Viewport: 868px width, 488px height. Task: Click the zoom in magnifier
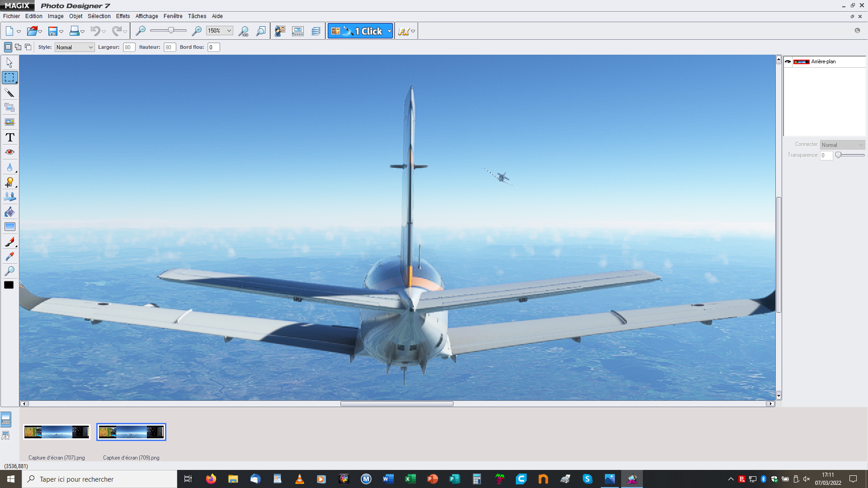(x=197, y=31)
